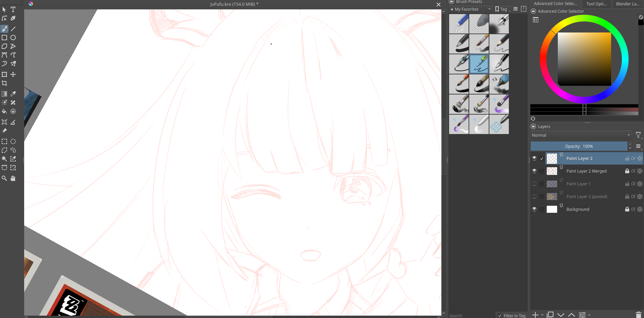Screen dimensions: 644x318
Task: Select the Color Sampler eyedropper tool
Action: pos(13,94)
